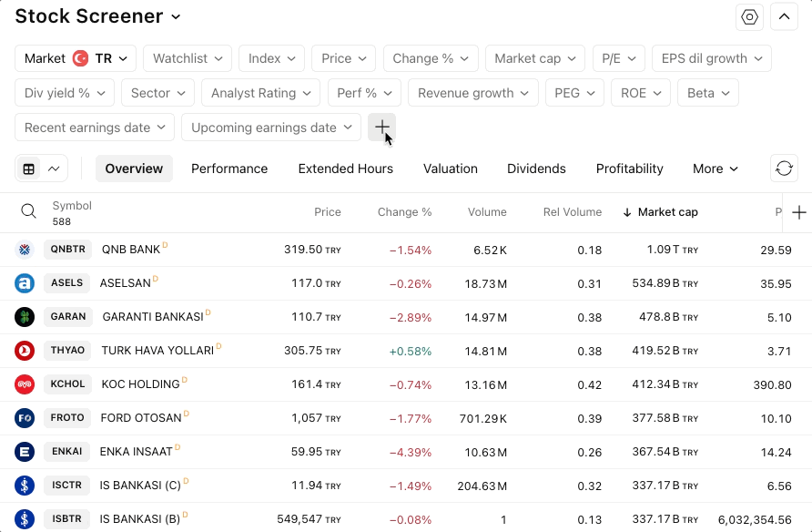Screen dimensions: 812x532
Task: Sort by the Price column header
Action: point(328,212)
